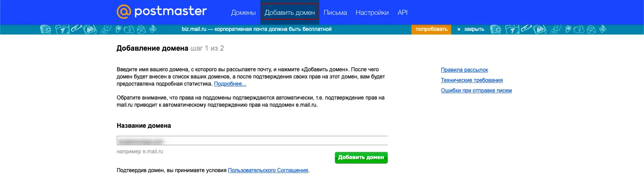Open the Технические требования link
Image resolution: width=644 pixels, height=182 pixels.
(472, 80)
